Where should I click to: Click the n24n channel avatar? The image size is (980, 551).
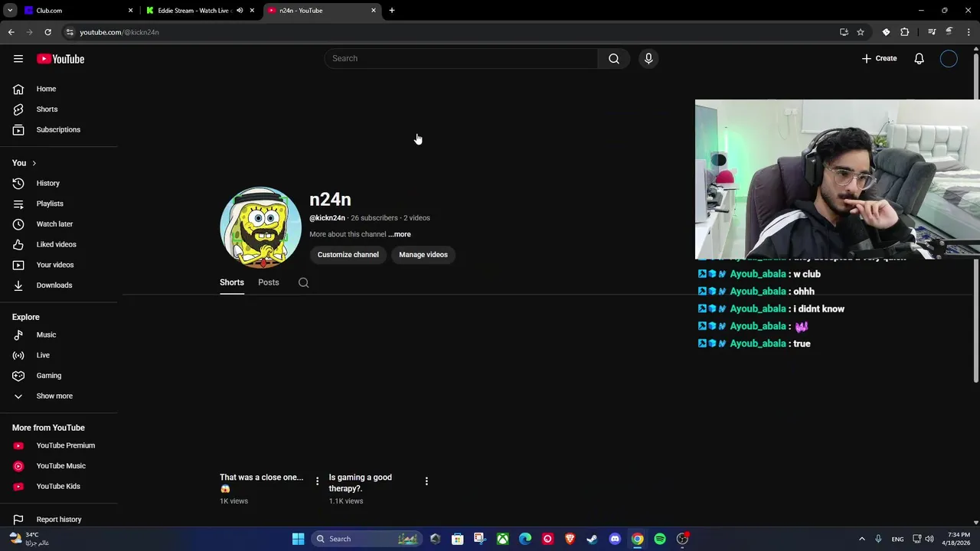[x=260, y=227]
